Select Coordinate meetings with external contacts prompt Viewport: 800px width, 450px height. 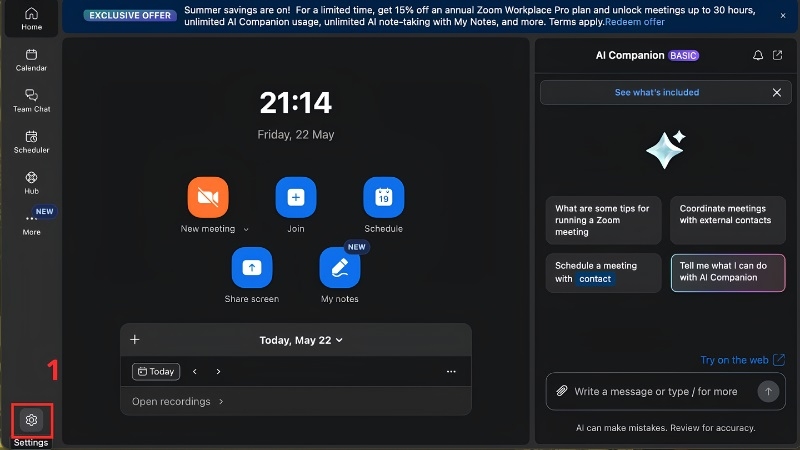[728, 220]
